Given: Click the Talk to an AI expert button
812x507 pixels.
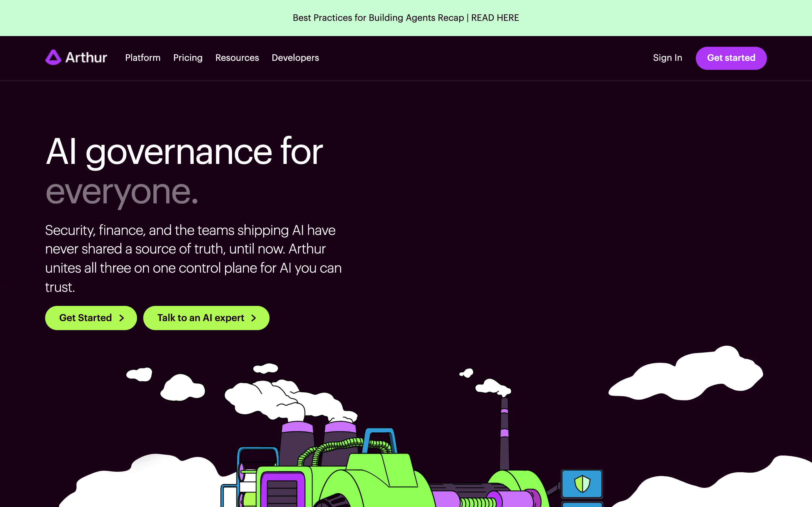Looking at the screenshot, I should coord(206,318).
